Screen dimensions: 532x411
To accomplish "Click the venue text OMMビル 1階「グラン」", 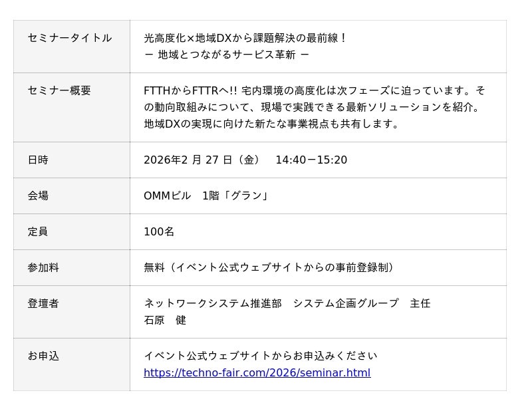I will (x=207, y=196).
